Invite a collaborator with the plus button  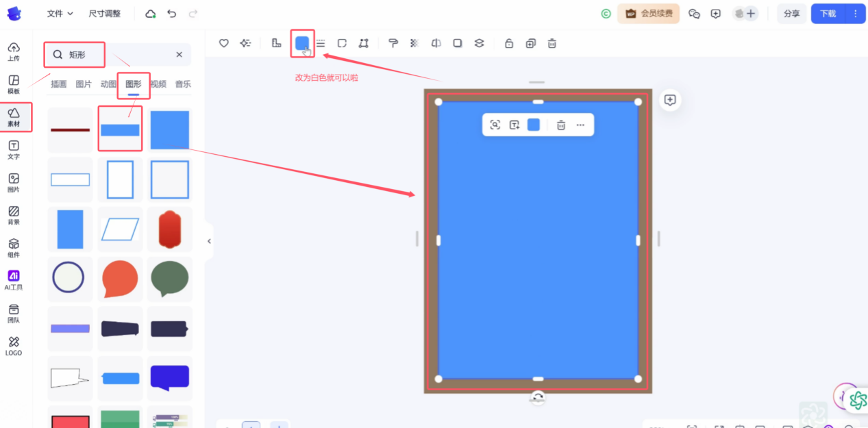[x=752, y=14]
